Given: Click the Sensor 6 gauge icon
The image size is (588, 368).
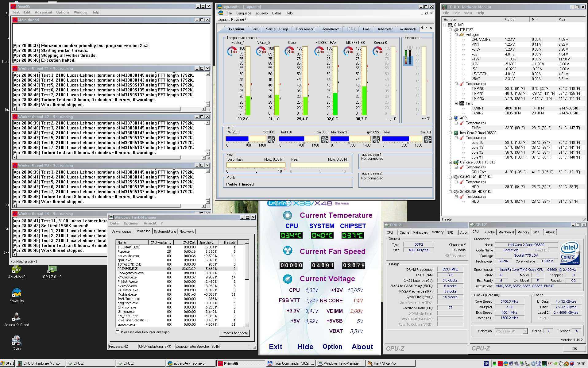Looking at the screenshot, I should 377,51.
